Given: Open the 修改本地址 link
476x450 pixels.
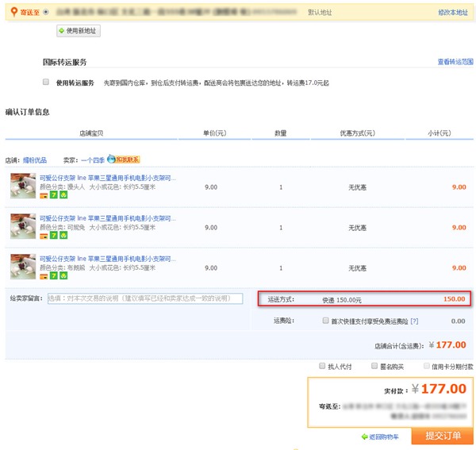Looking at the screenshot, I should tap(453, 13).
